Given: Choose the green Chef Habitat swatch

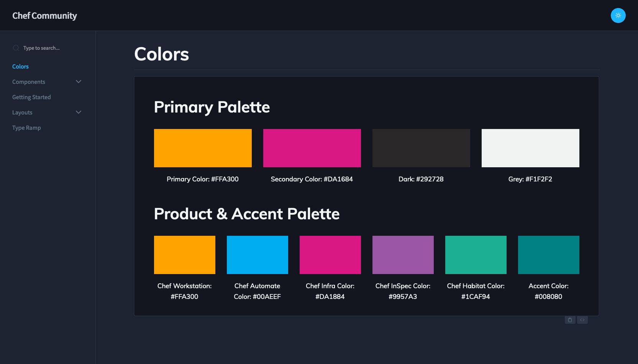Looking at the screenshot, I should pos(476,255).
